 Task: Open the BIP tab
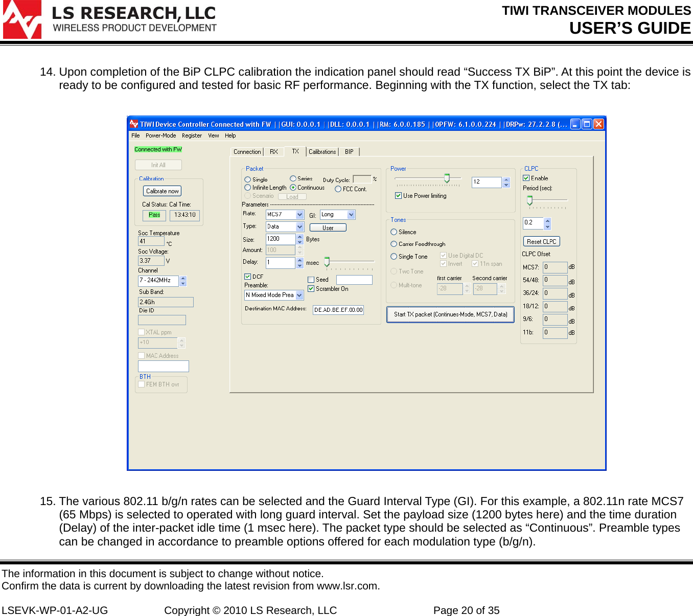349,152
